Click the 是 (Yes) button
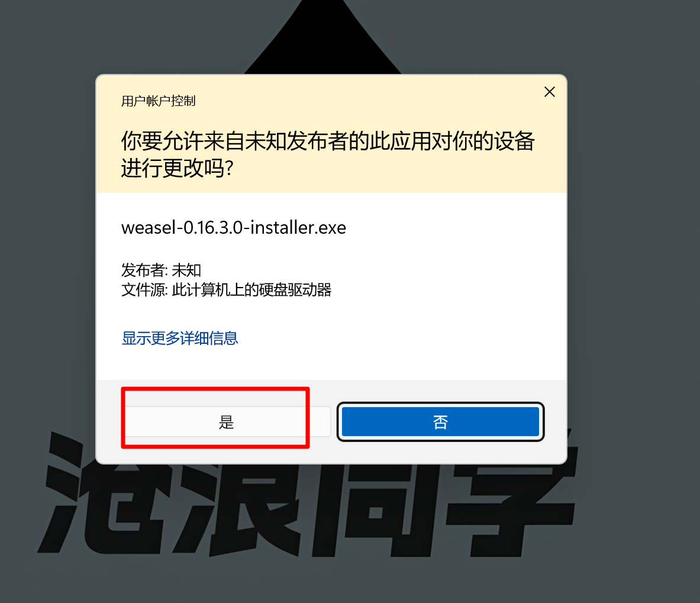Image resolution: width=700 pixels, height=603 pixels. [x=227, y=422]
